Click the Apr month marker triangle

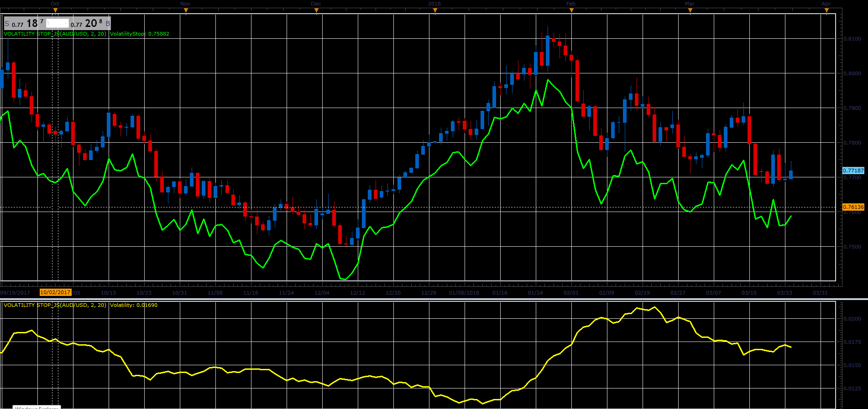click(x=826, y=10)
